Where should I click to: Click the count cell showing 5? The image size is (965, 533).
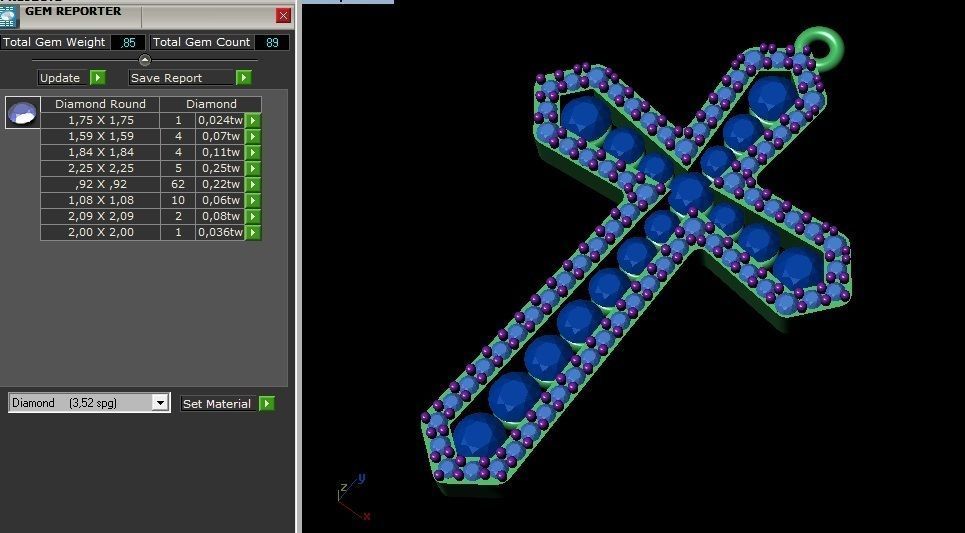178,168
